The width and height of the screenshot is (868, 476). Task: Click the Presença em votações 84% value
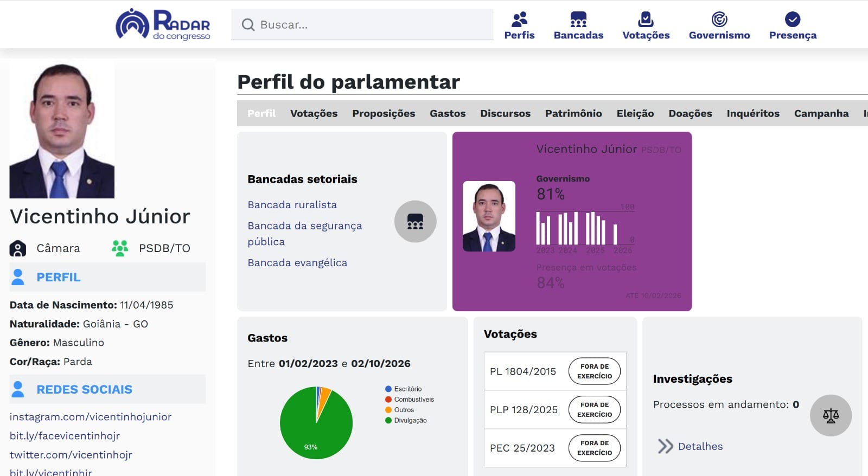[x=551, y=282]
